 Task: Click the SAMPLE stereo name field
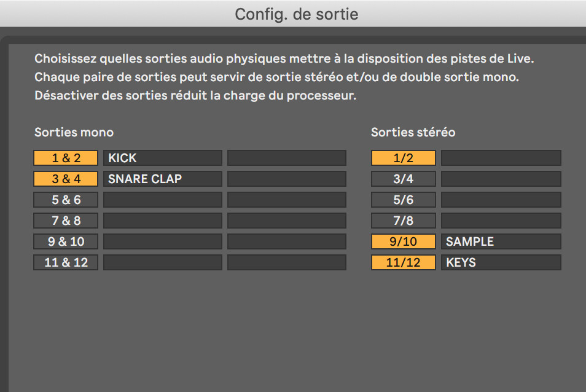pos(501,241)
